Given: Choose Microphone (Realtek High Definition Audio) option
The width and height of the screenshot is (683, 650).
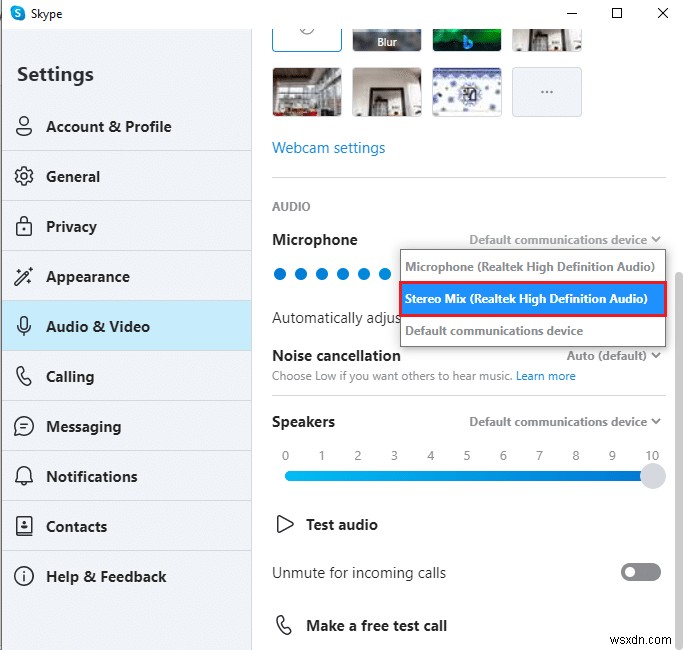Looking at the screenshot, I should click(530, 267).
